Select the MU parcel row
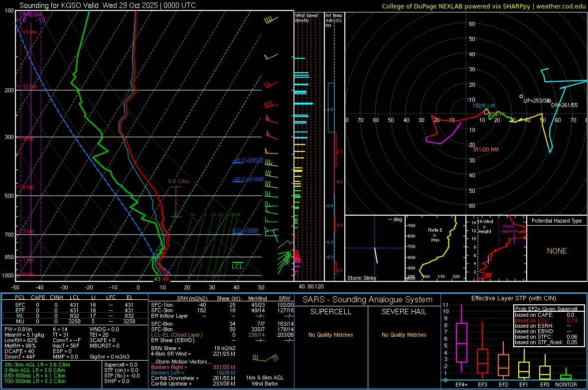The height and width of the screenshot is (390, 588). (75, 321)
